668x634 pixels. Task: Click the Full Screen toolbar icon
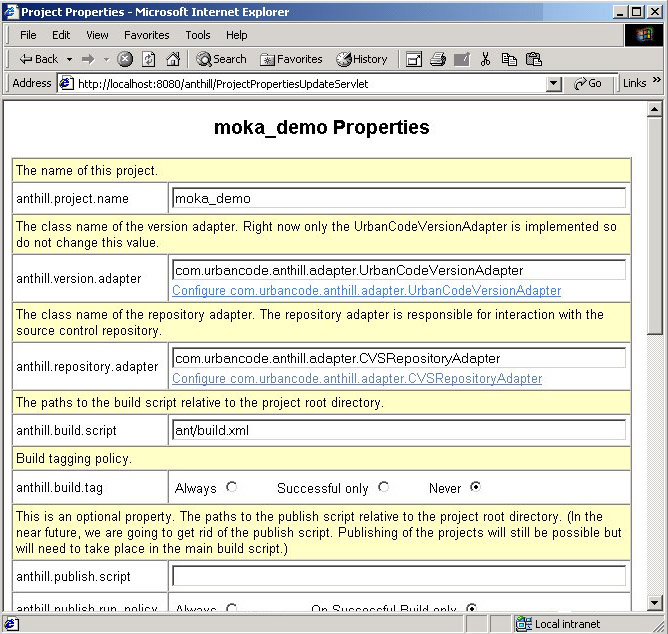[x=414, y=59]
